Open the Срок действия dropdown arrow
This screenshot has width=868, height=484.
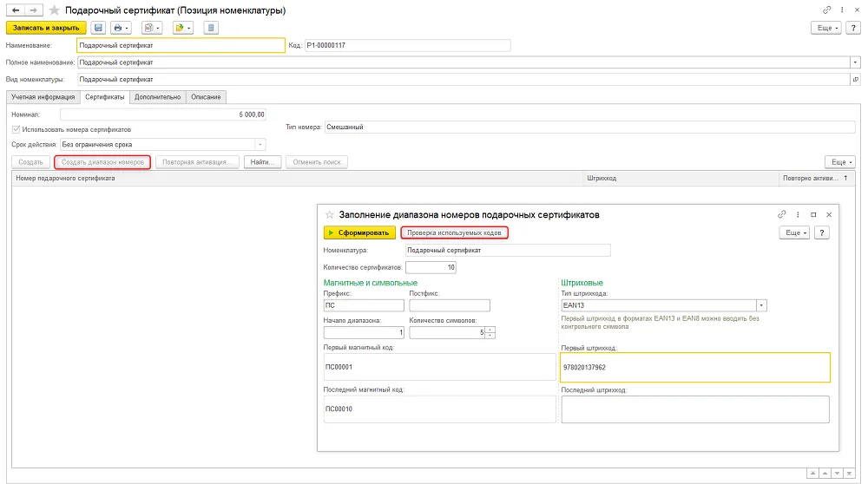click(260, 144)
